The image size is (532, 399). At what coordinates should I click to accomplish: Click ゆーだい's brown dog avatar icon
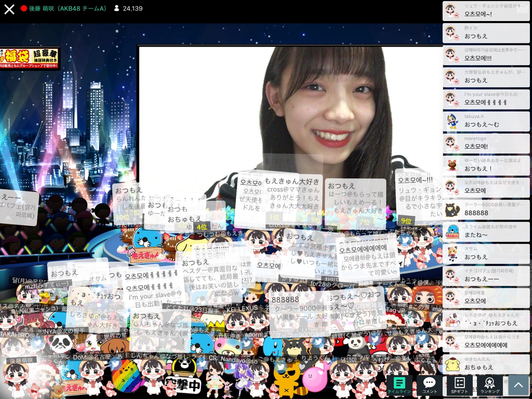[452, 165]
